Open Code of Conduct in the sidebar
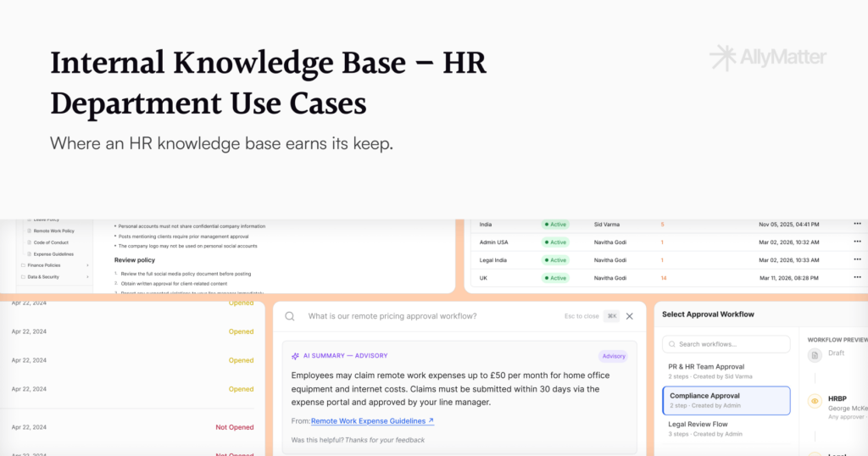The height and width of the screenshot is (456, 868). click(51, 242)
